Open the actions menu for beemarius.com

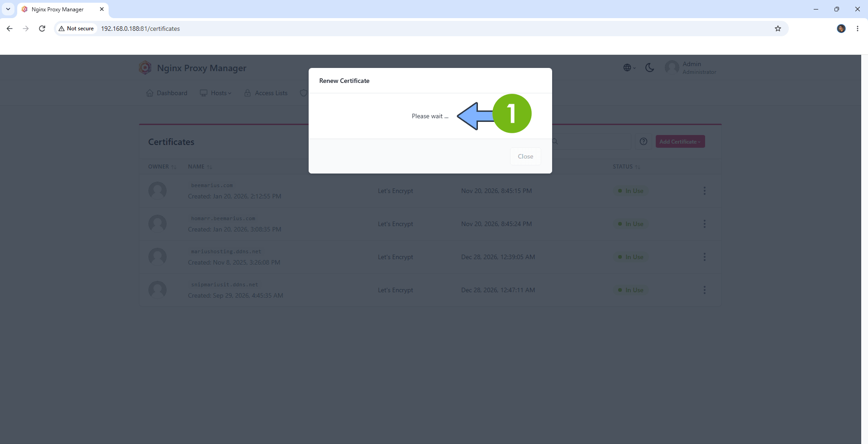tap(704, 191)
